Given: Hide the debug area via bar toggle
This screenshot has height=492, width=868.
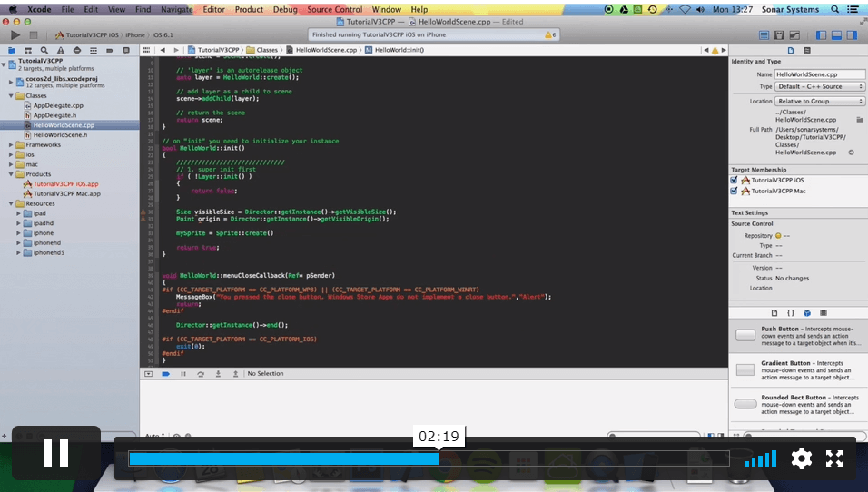Looking at the screenshot, I should (x=148, y=374).
